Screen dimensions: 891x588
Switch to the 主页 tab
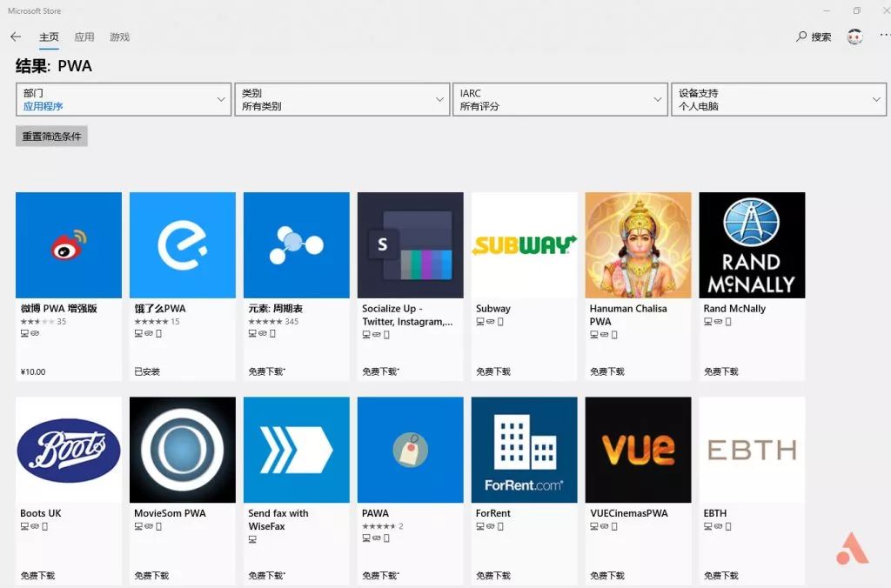coord(49,37)
